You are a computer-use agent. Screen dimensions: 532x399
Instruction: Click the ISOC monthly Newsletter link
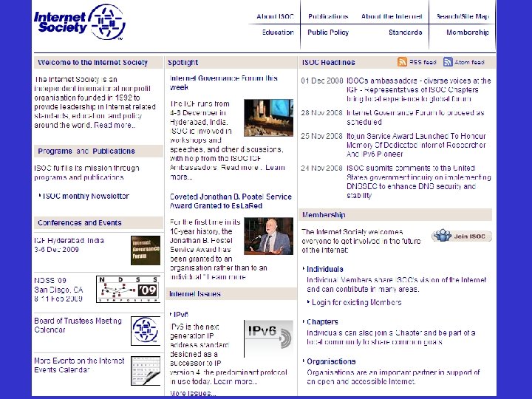point(86,196)
